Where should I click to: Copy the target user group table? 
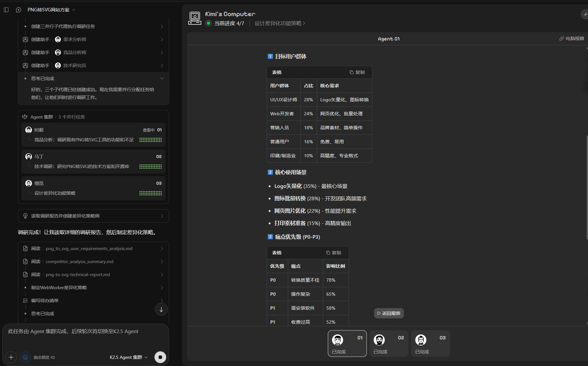357,72
